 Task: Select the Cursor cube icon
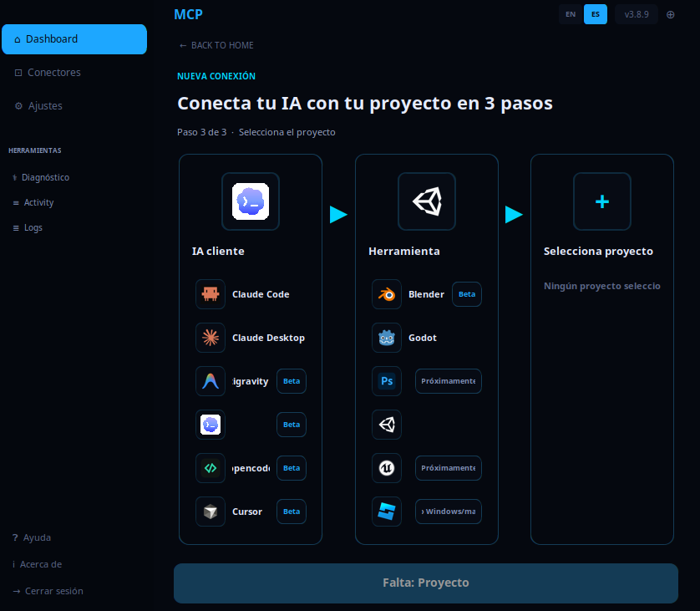pyautogui.click(x=211, y=512)
